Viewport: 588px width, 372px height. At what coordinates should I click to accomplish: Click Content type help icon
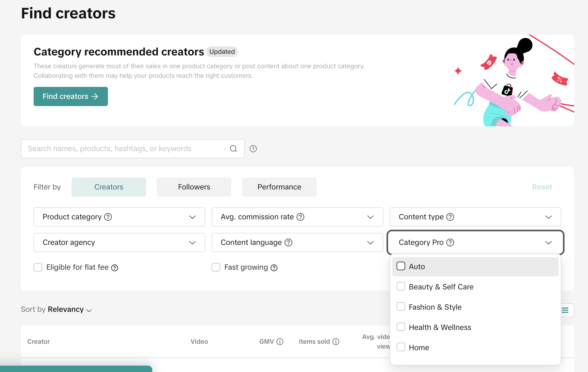click(x=450, y=217)
